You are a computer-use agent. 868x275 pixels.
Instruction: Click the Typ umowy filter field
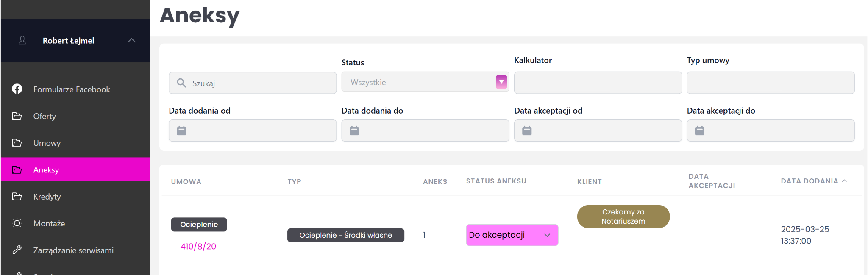tap(770, 83)
